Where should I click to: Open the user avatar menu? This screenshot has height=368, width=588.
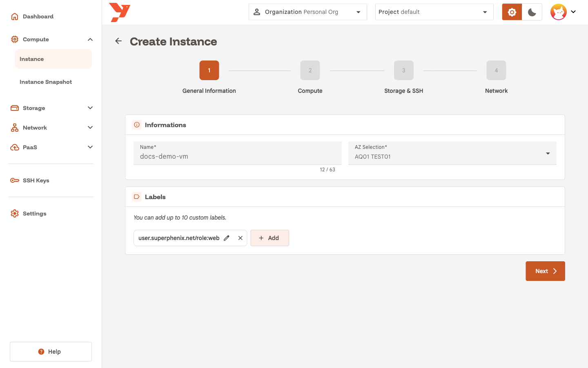(x=559, y=12)
